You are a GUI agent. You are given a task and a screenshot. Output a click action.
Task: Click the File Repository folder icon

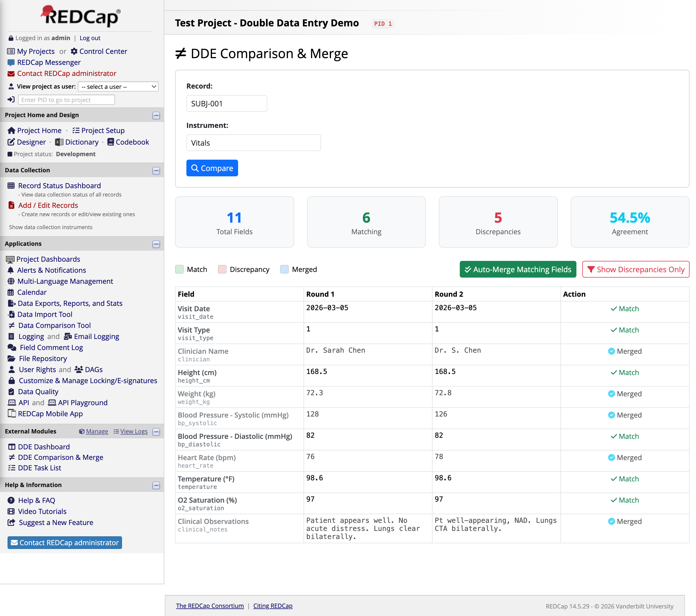[12, 358]
